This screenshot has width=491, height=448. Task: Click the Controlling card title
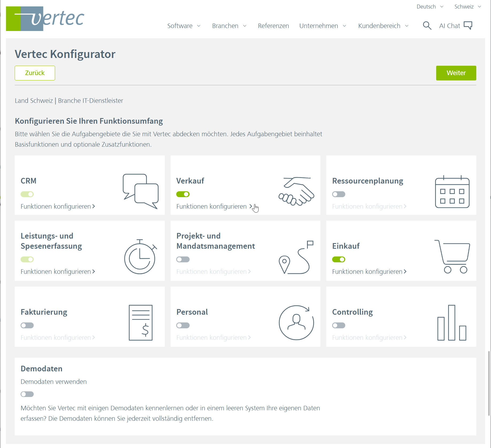[x=352, y=312]
